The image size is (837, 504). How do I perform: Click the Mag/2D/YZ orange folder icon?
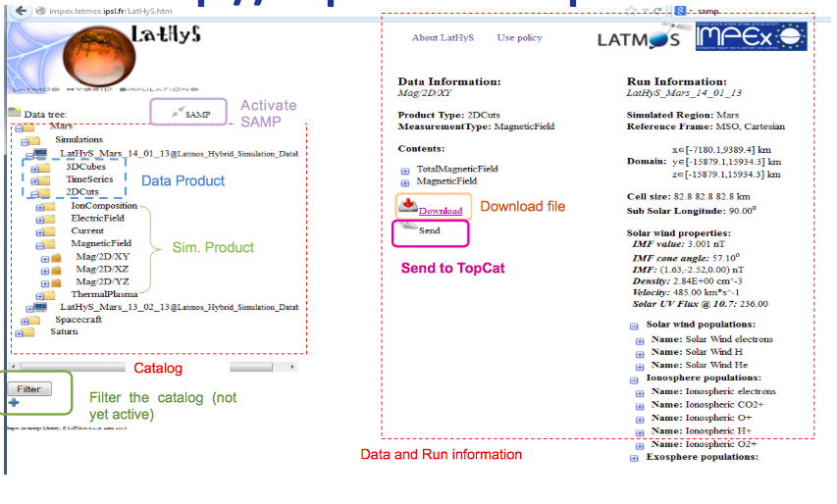coord(56,283)
